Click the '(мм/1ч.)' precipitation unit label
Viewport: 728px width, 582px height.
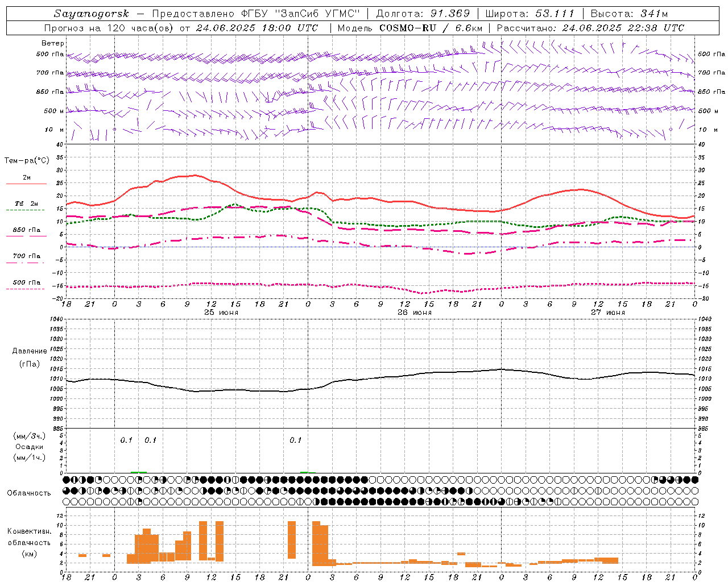point(30,458)
